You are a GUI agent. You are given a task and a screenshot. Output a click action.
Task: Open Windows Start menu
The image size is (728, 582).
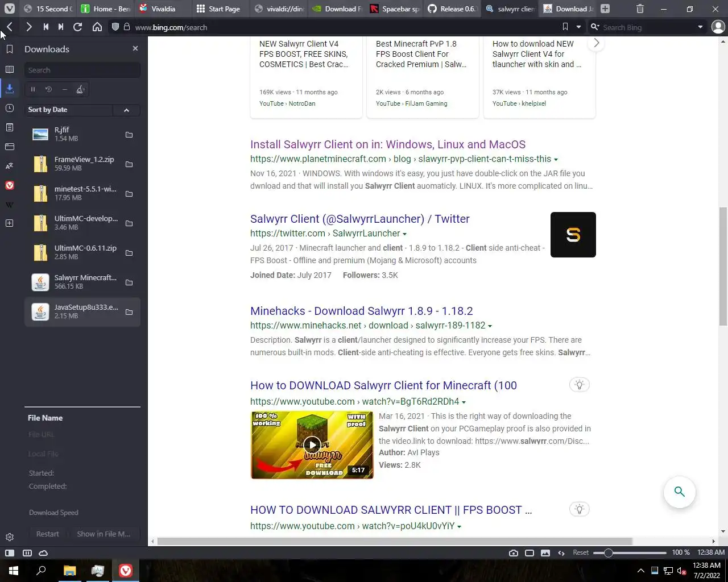coord(14,571)
